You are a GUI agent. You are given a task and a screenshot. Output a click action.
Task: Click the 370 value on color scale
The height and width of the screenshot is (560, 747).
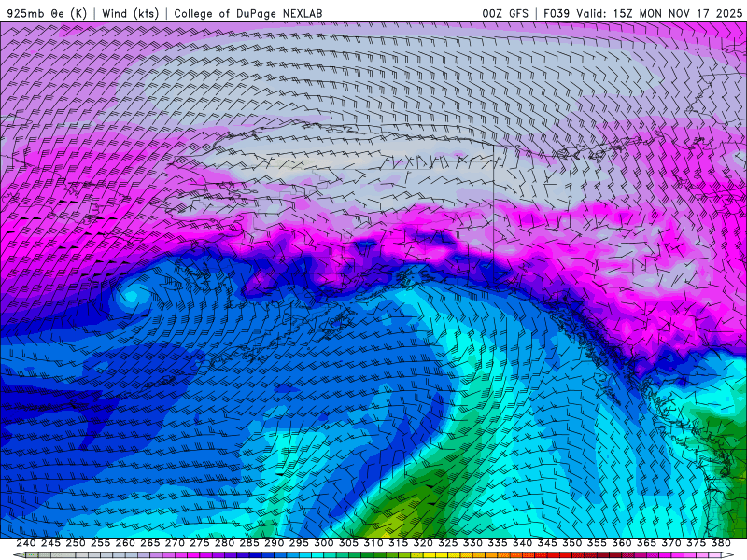[671, 543]
